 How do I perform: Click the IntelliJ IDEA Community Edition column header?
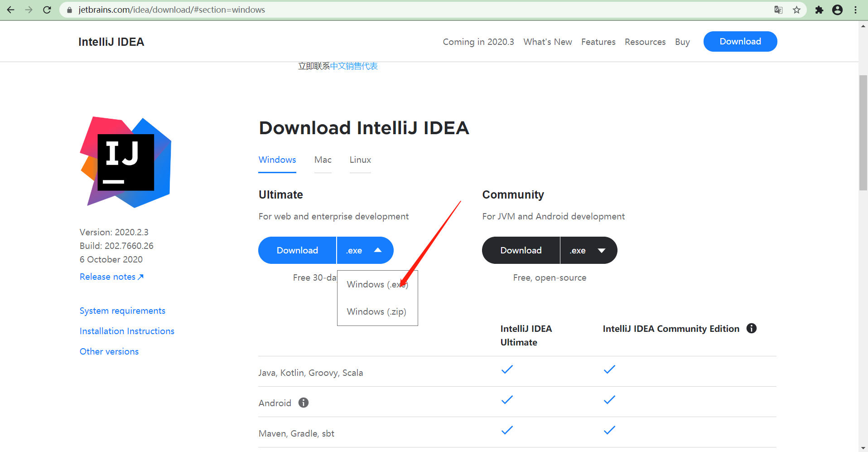pos(671,329)
